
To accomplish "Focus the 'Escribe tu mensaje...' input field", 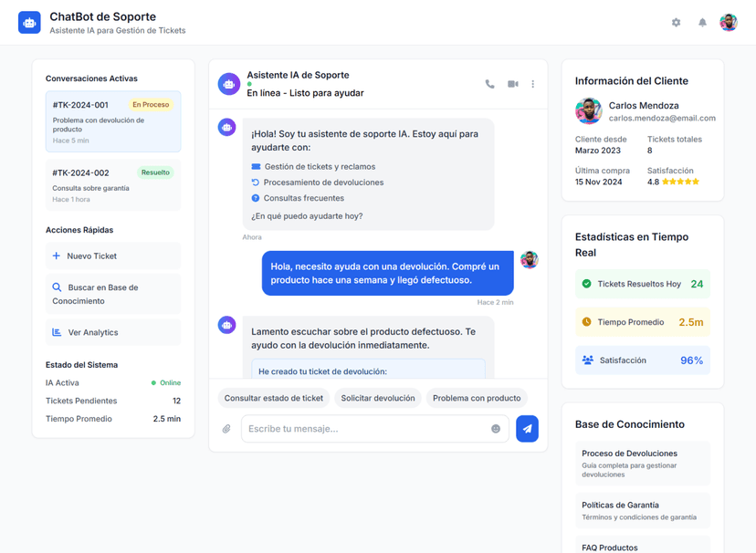I will [x=375, y=429].
